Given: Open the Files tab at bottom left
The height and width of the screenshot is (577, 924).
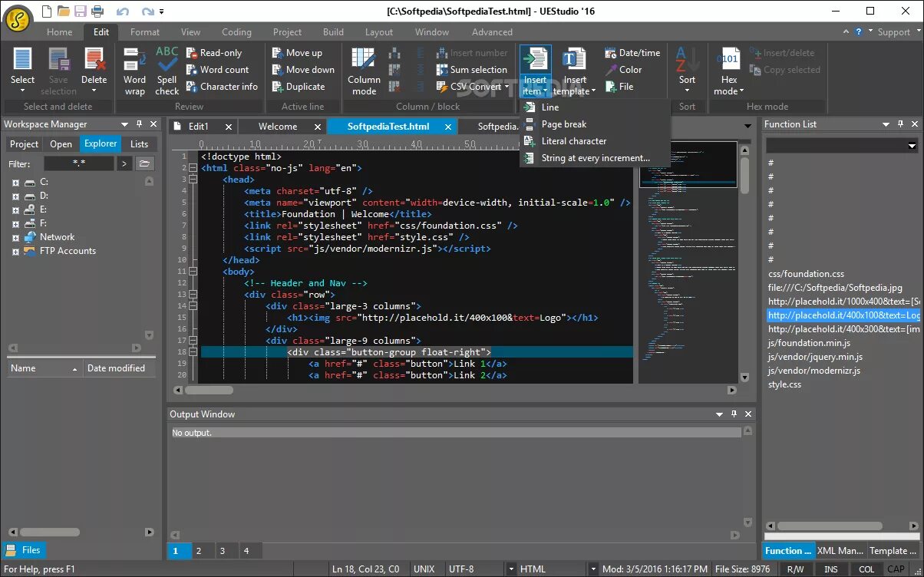Looking at the screenshot, I should point(25,550).
